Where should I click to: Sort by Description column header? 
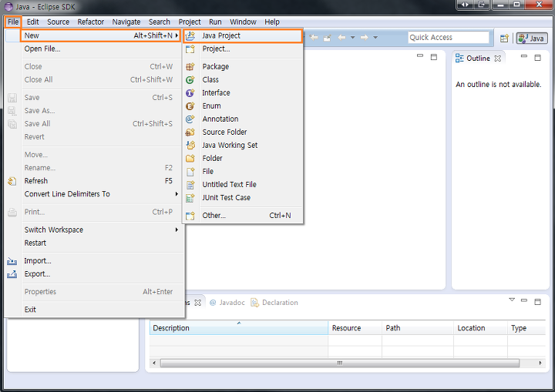click(238, 328)
